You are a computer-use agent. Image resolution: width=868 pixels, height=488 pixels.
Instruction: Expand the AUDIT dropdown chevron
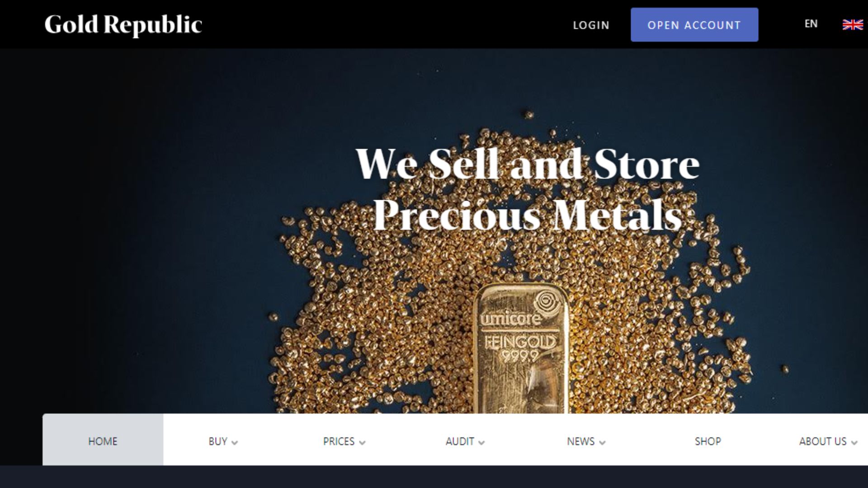pyautogui.click(x=481, y=443)
